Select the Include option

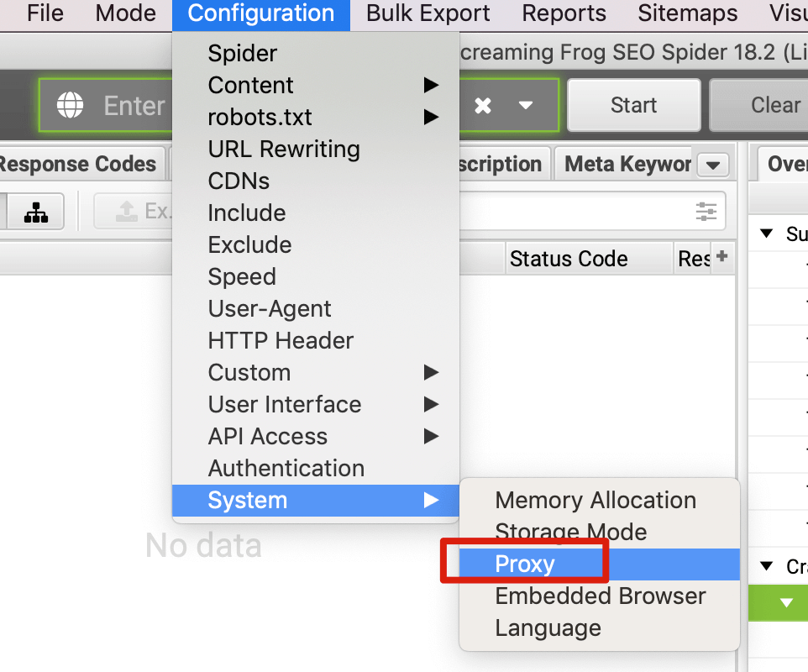[315, 213]
